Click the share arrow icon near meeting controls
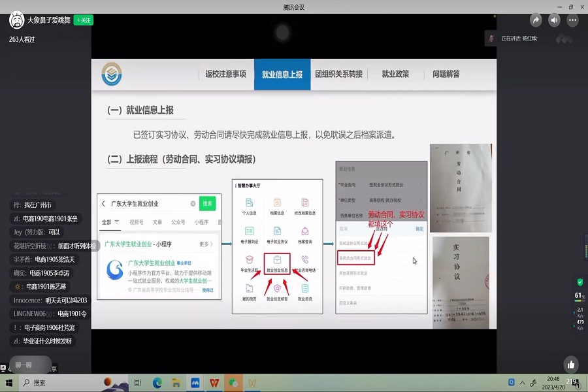The width and height of the screenshot is (588, 392). [535, 20]
